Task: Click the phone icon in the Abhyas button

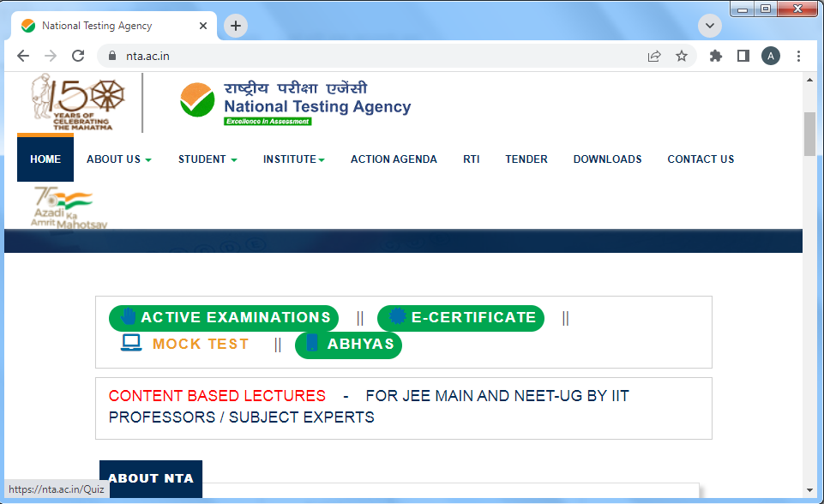Action: click(312, 343)
